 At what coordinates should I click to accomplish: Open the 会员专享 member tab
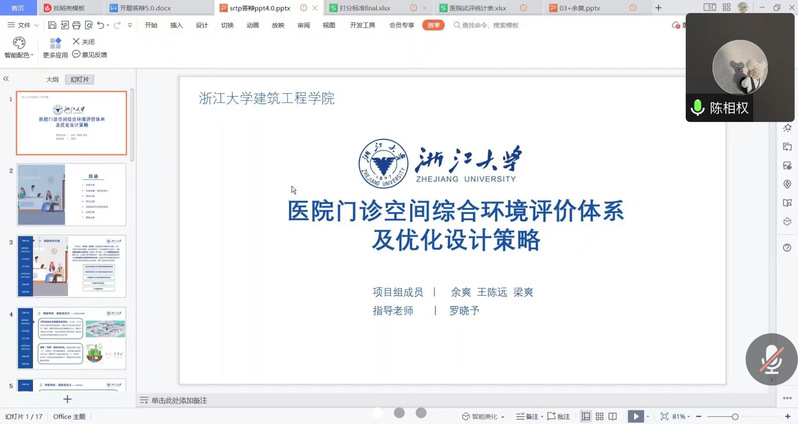coord(402,25)
